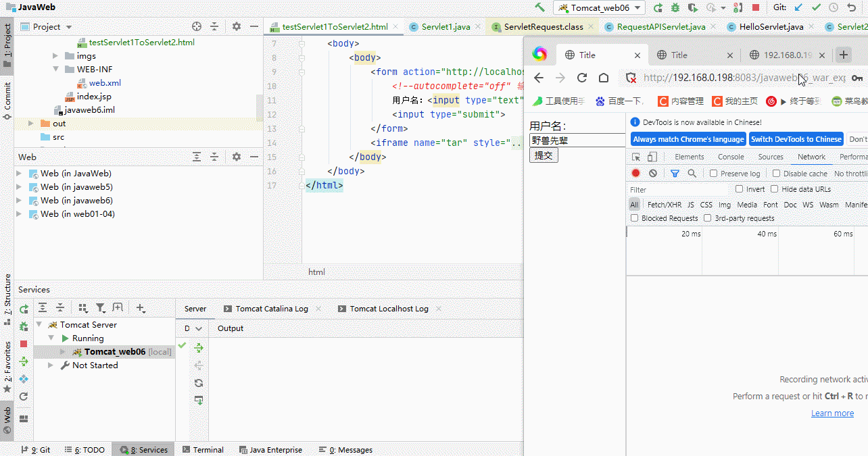The image size is (868, 456).
Task: Click Services expand all icon
Action: coord(43,308)
